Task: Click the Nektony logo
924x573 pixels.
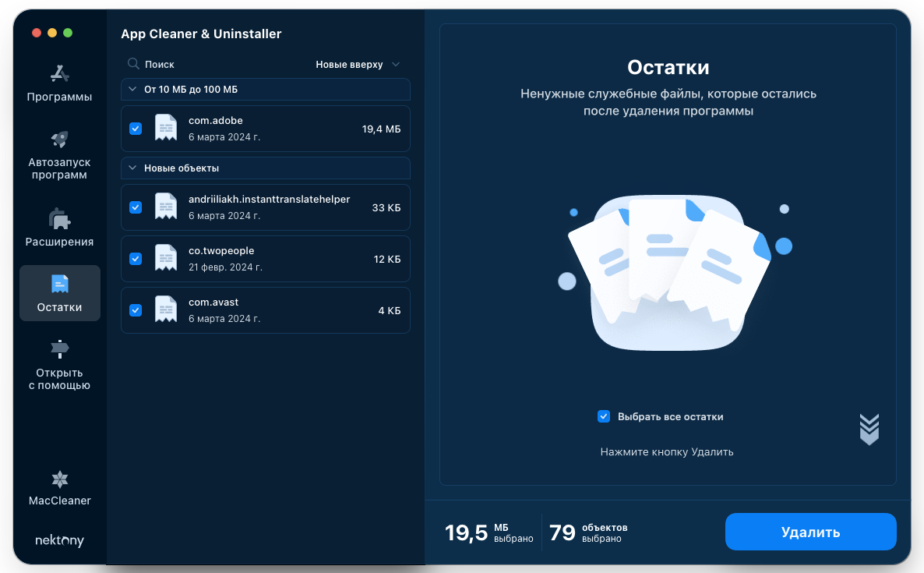Action: (x=60, y=541)
